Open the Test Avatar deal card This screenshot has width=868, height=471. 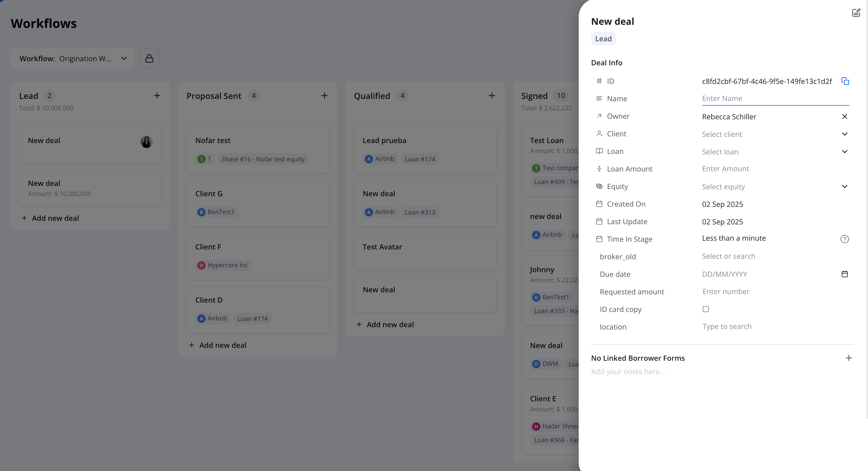(x=425, y=252)
